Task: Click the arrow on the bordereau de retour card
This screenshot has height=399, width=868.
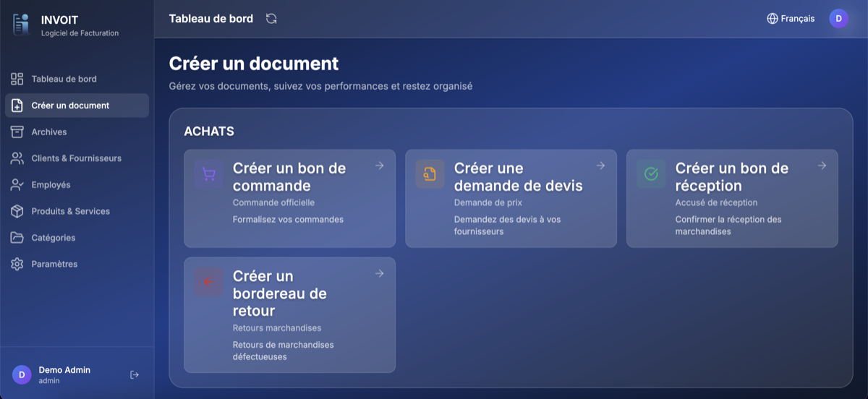Action: point(379,273)
